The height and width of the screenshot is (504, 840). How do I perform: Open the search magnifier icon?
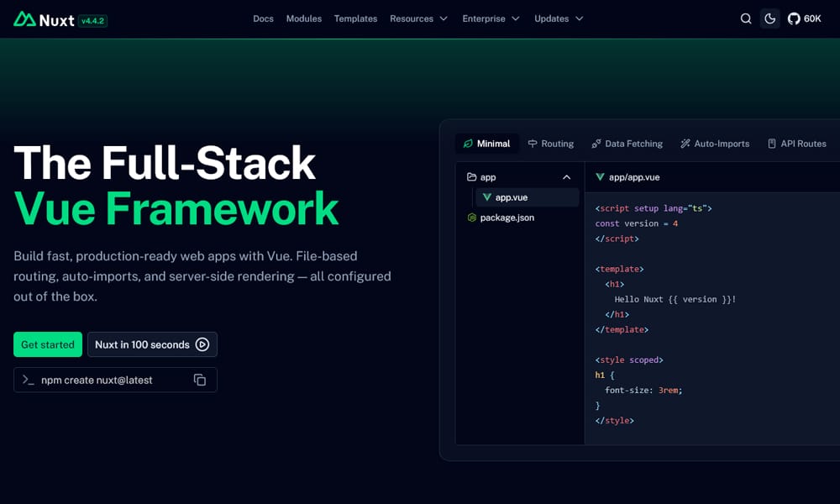[746, 18]
